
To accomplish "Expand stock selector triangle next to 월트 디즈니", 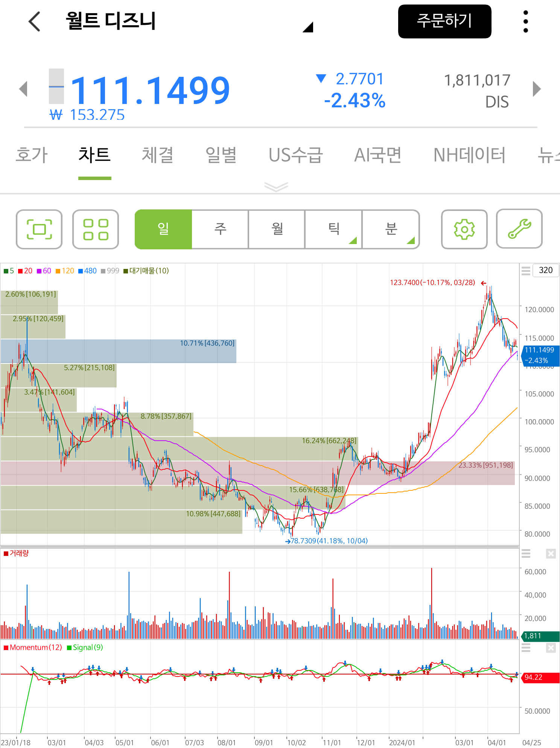I will coord(308,27).
